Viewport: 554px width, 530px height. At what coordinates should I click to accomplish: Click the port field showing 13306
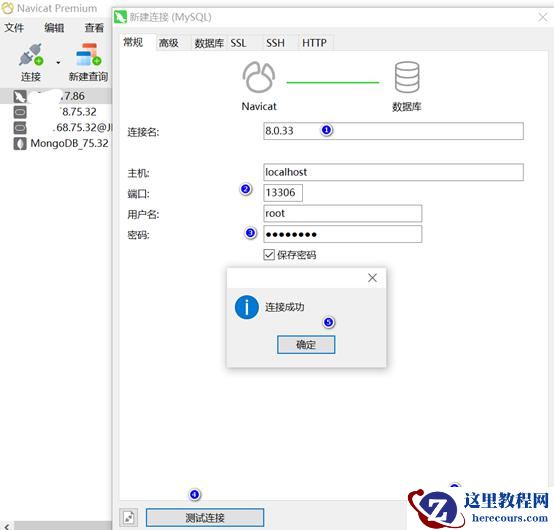tap(283, 193)
